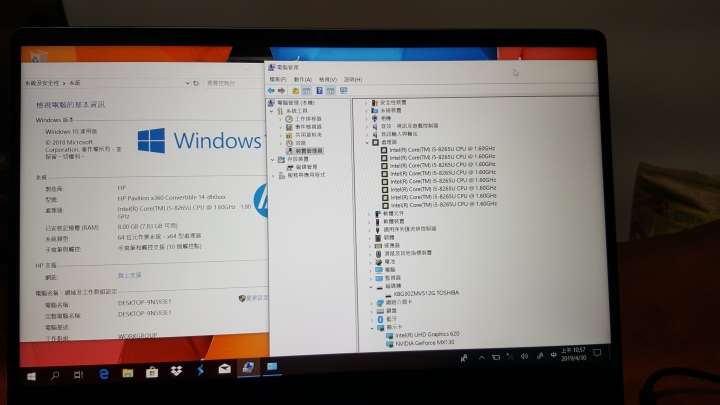
Task: Click the refresh button beside the address bar
Action: (x=196, y=83)
